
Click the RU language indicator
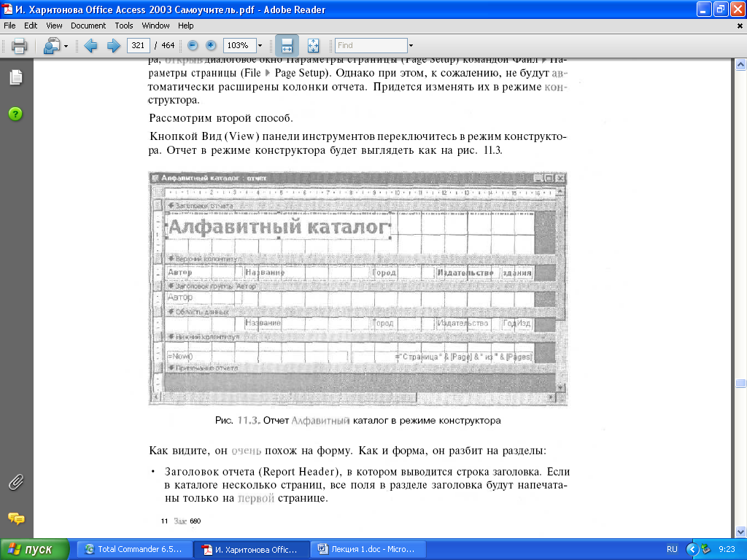click(672, 549)
